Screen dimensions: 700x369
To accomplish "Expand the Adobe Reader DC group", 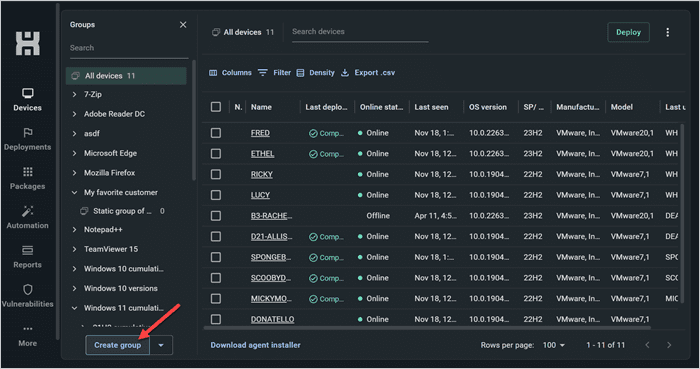I will [x=75, y=114].
